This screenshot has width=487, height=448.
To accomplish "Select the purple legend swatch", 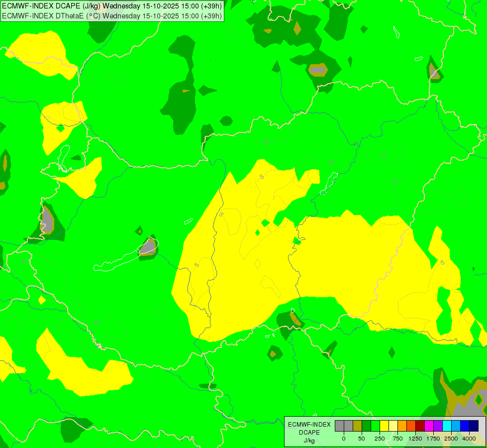I will 438,426.
